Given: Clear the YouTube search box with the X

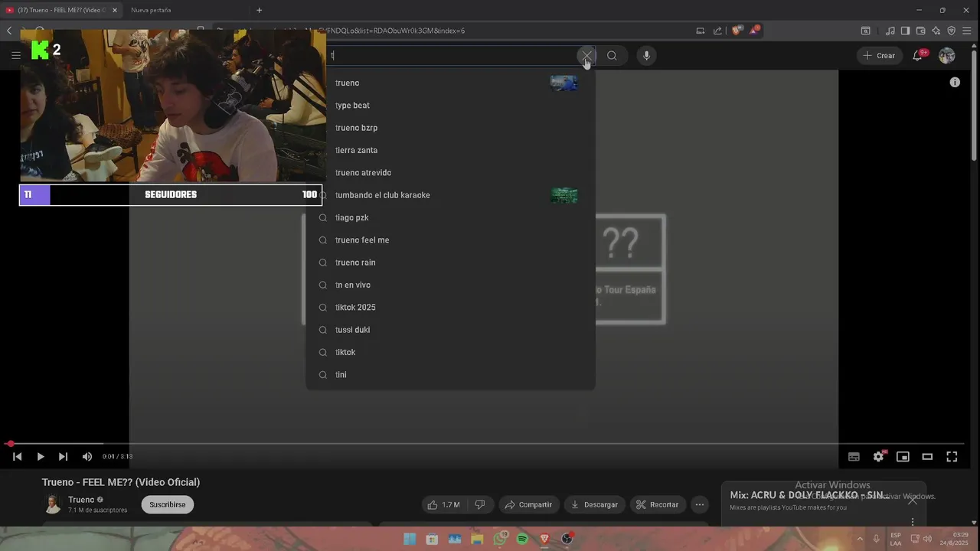Looking at the screenshot, I should 586,55.
